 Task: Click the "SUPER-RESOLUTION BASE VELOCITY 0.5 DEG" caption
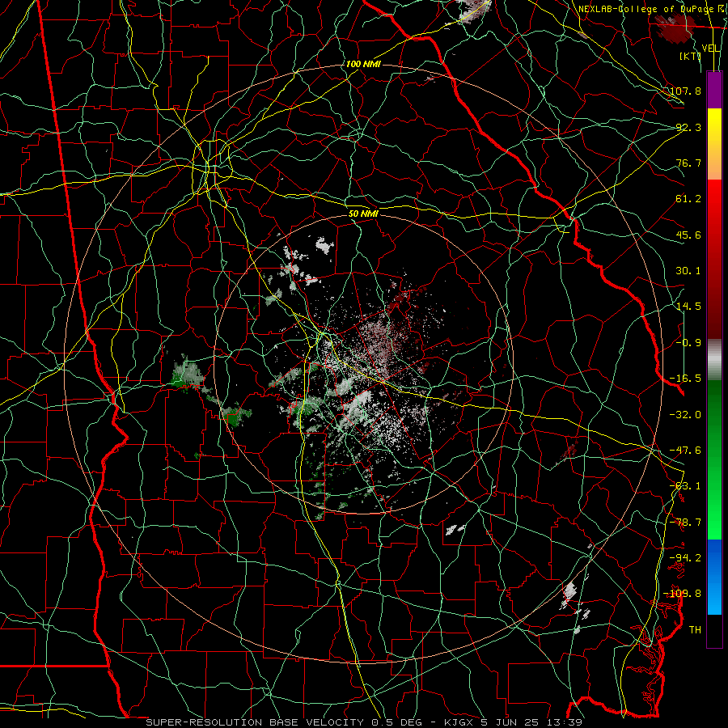(284, 722)
